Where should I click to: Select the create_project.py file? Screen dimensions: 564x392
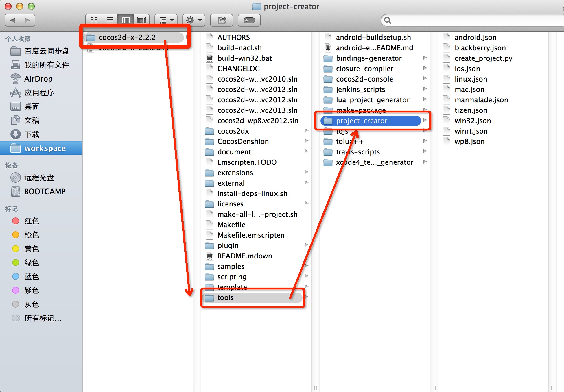coord(489,58)
